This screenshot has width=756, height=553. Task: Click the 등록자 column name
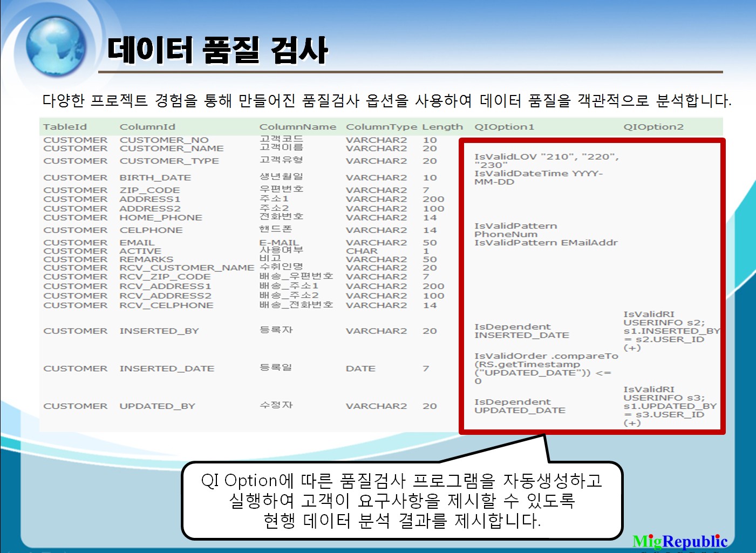point(276,330)
